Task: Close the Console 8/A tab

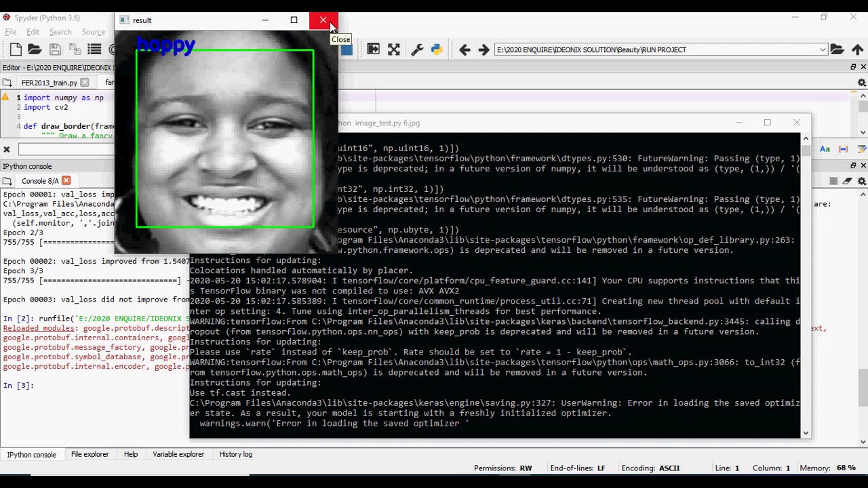Action: point(66,180)
